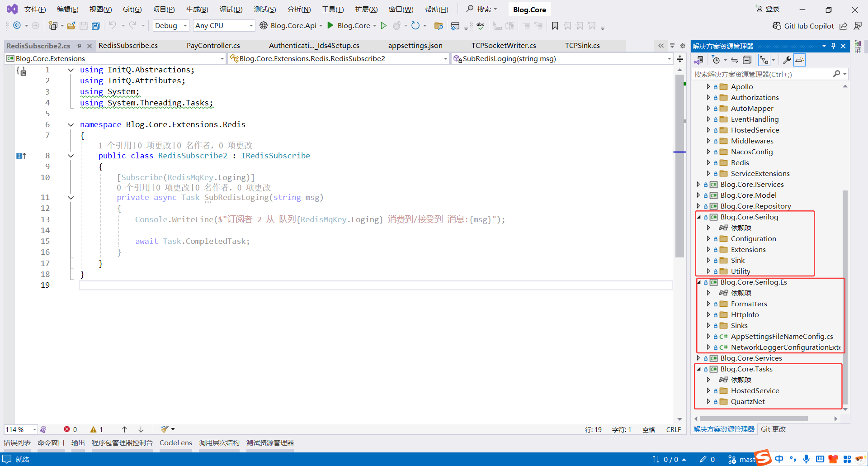868x466 pixels.
Task: Open Properties wrench icon in Solution Explorer
Action: click(x=787, y=60)
